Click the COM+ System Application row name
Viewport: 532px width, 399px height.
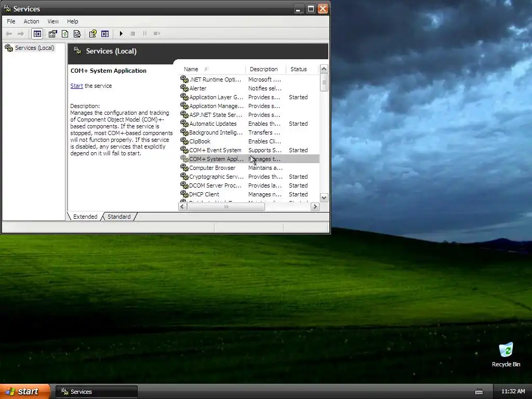[x=216, y=159]
